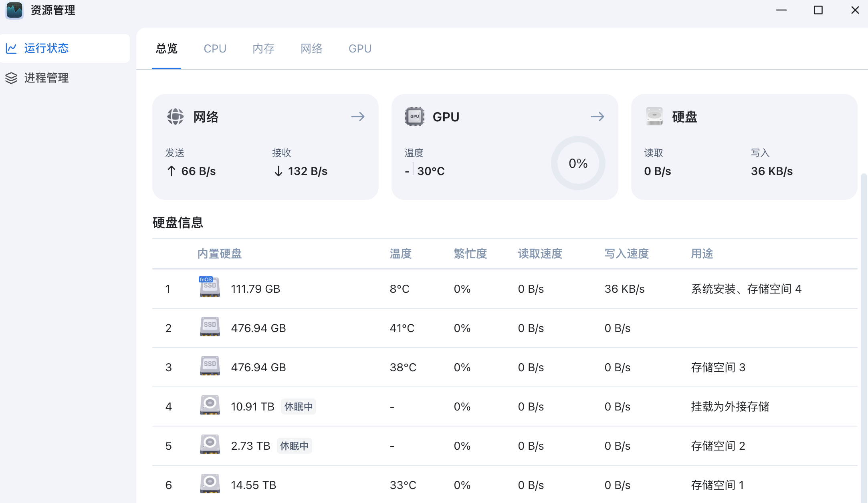Open GPU details via GPU card arrow
The width and height of the screenshot is (868, 503).
point(598,117)
